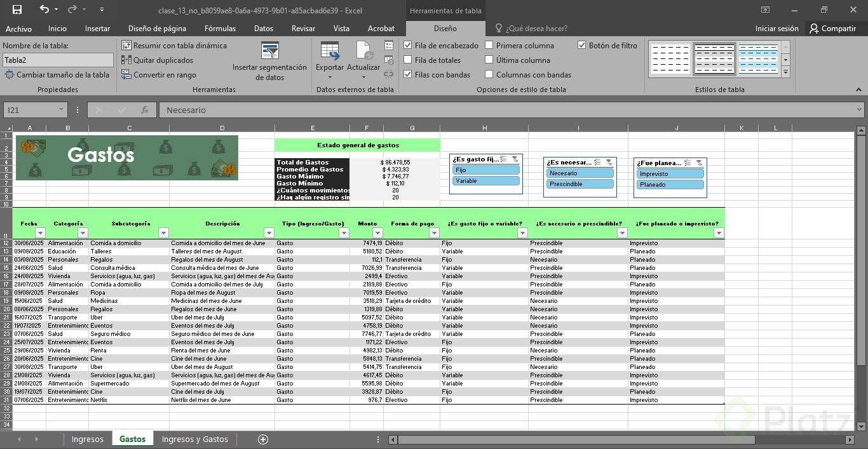Viewport: 868px width, 449px height.
Task: Switch to the Ingresos sheet tab
Action: click(x=87, y=439)
